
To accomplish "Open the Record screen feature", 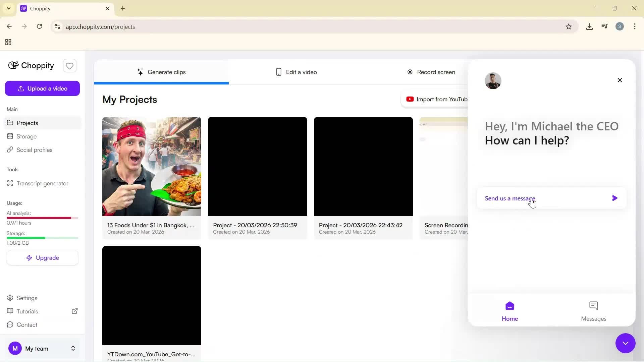I will pyautogui.click(x=431, y=72).
